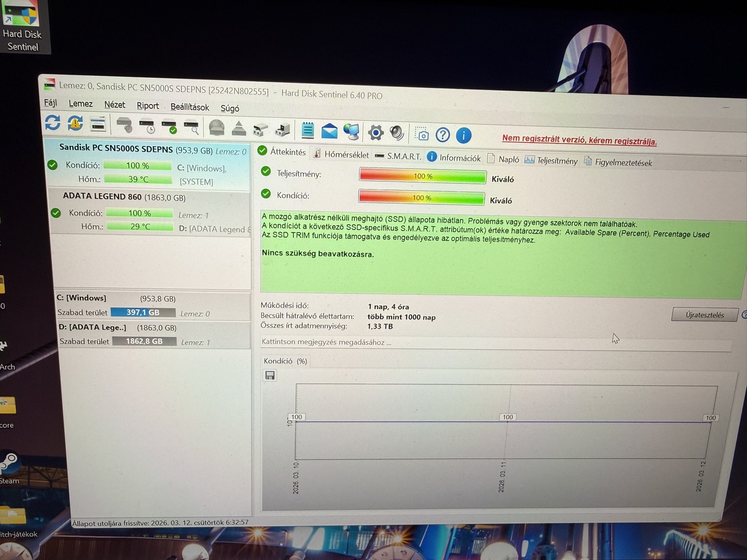Open settings with the gear icon
The height and width of the screenshot is (560, 747).
pyautogui.click(x=376, y=132)
